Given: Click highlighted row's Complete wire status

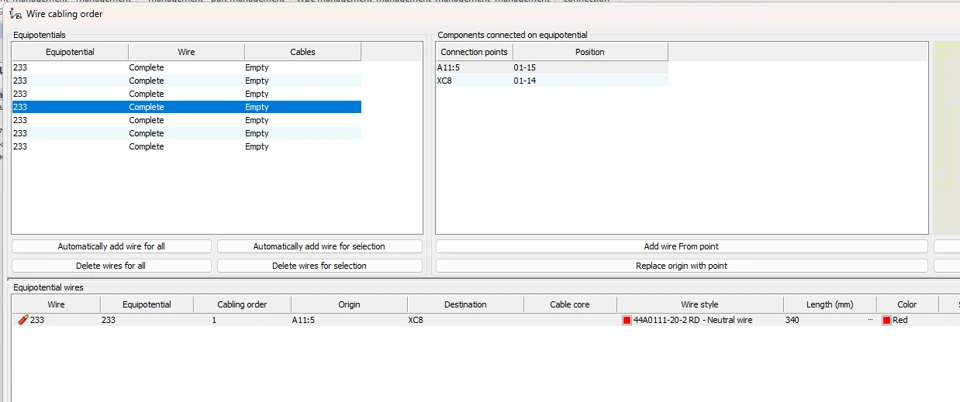Looking at the screenshot, I should [146, 107].
